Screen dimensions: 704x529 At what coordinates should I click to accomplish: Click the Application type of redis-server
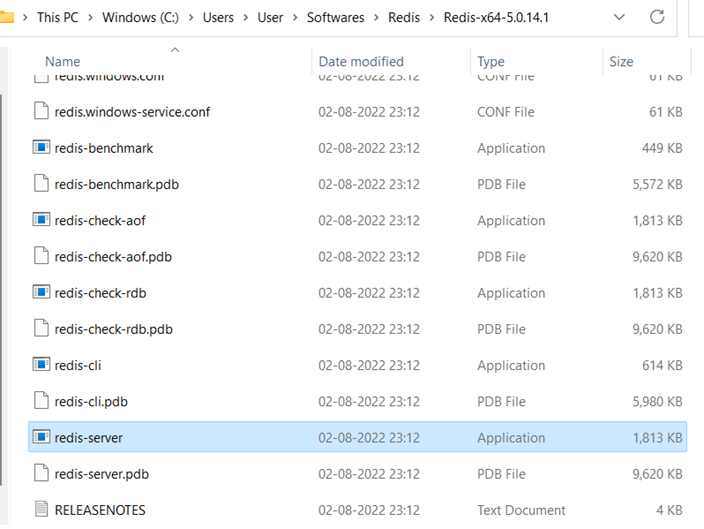coord(511,438)
